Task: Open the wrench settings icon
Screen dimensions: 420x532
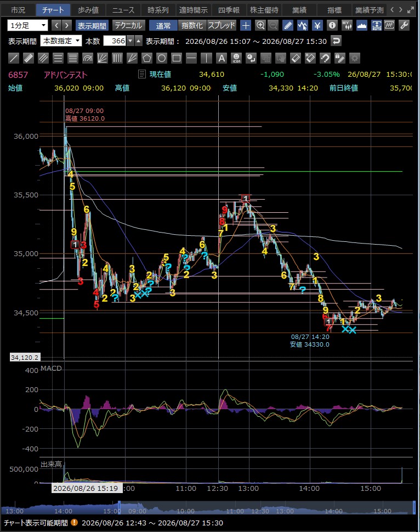Action: pos(404,25)
